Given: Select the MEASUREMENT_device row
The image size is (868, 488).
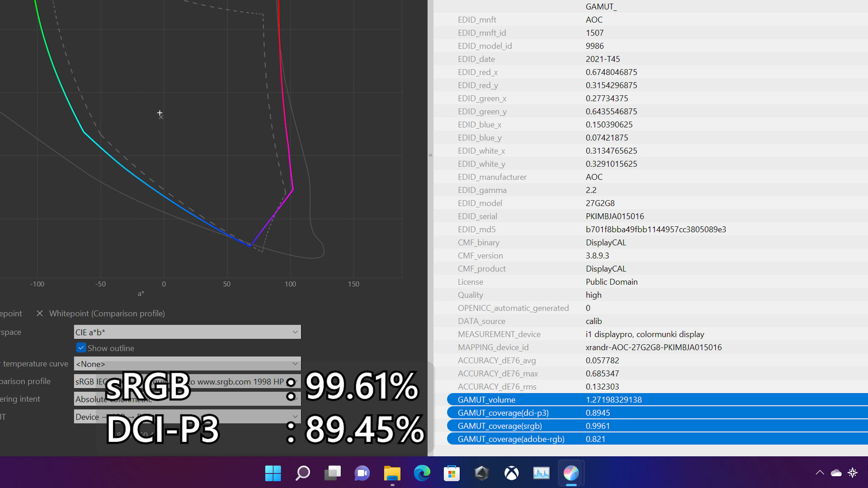Looking at the screenshot, I should pyautogui.click(x=651, y=334).
